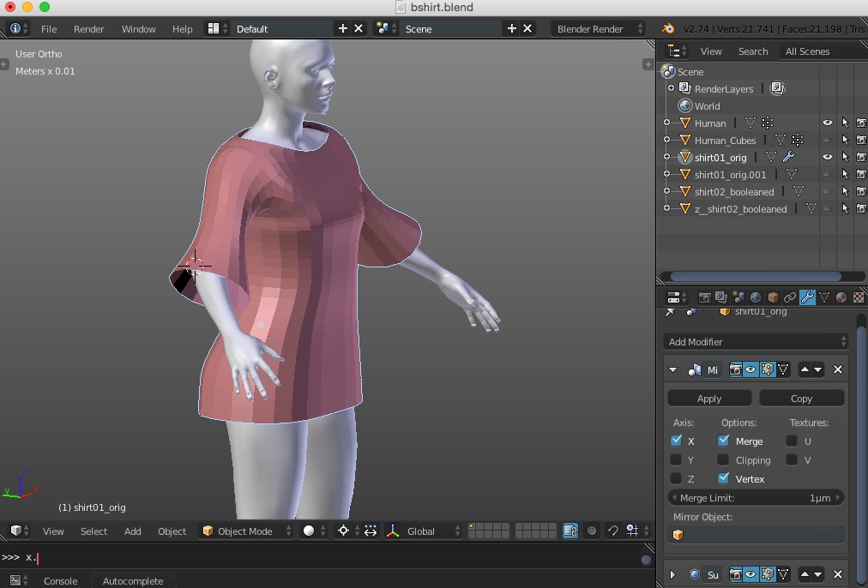Open the Materials sphere properties tab
The image size is (868, 588).
(841, 297)
